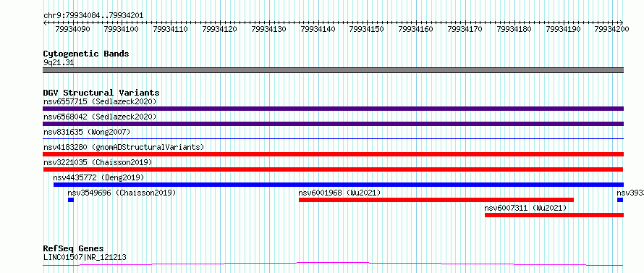Screen dimensions: 644x273
Task: Click nsv4183280 (gnomADStructuralVariants) label
Action: click(x=124, y=147)
